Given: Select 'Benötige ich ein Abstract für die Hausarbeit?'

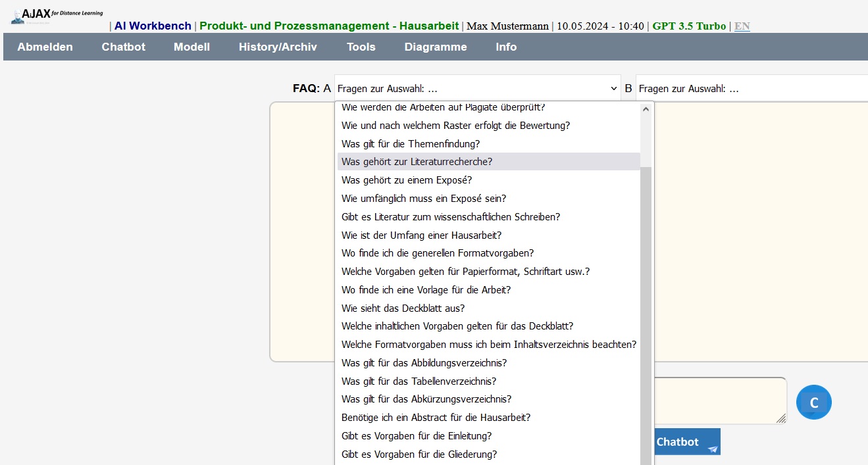Looking at the screenshot, I should [x=436, y=418].
